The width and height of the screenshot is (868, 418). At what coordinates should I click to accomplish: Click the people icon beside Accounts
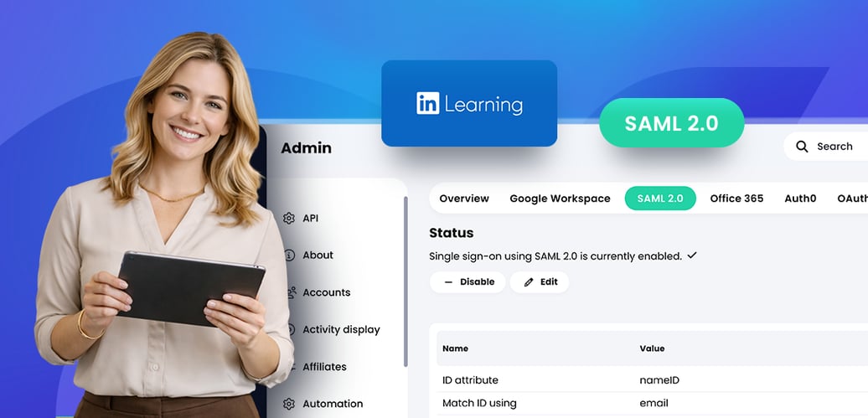pyautogui.click(x=291, y=292)
